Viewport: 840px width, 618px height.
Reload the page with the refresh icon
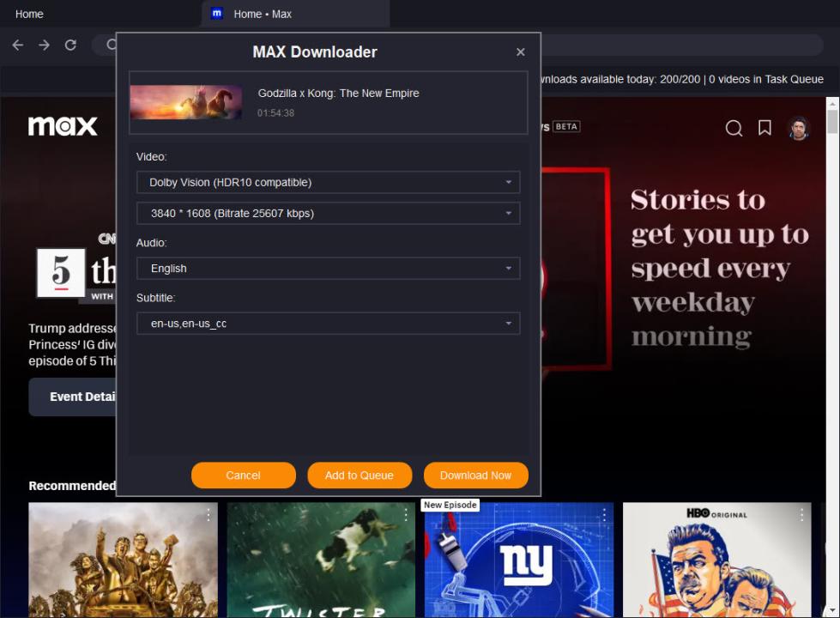(70, 45)
